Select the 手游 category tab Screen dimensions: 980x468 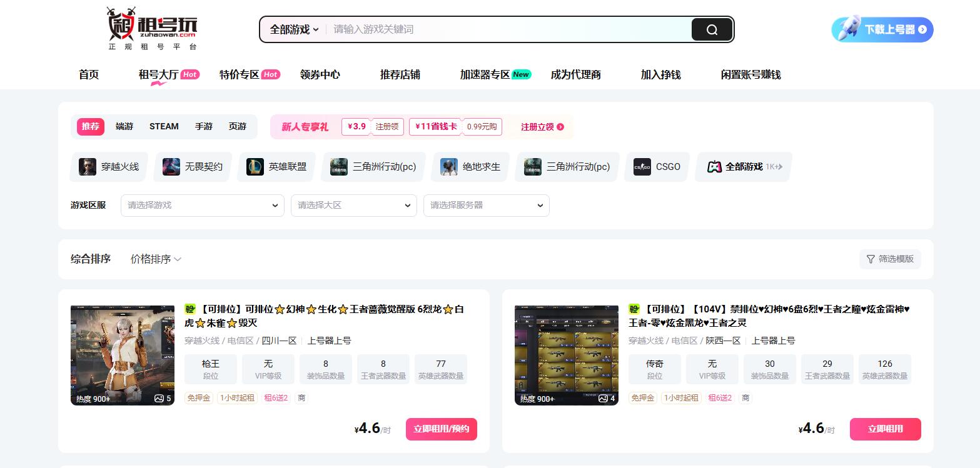tap(204, 126)
